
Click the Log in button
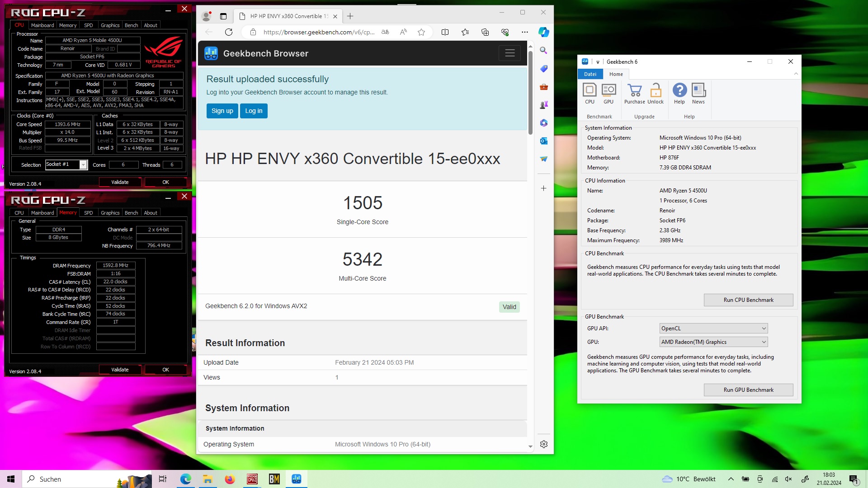click(x=254, y=111)
